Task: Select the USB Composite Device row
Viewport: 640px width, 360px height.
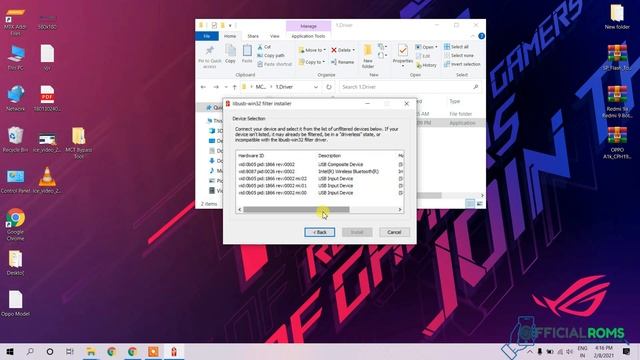Action: tap(320, 164)
